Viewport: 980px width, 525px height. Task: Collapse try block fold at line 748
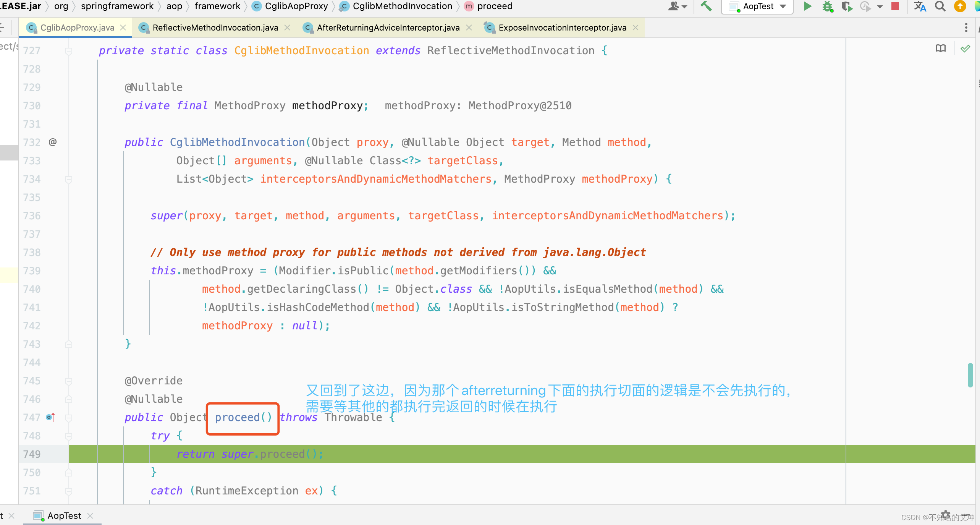[x=69, y=436]
